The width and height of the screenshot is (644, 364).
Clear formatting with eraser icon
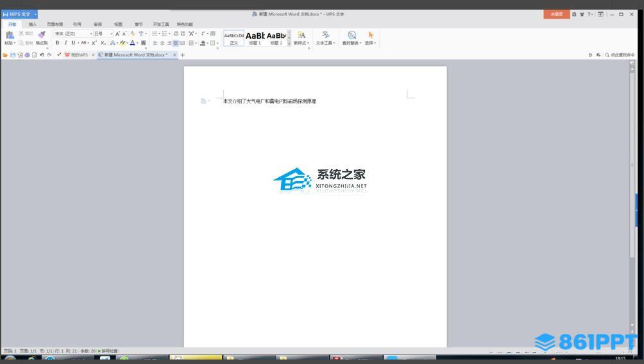(x=133, y=33)
